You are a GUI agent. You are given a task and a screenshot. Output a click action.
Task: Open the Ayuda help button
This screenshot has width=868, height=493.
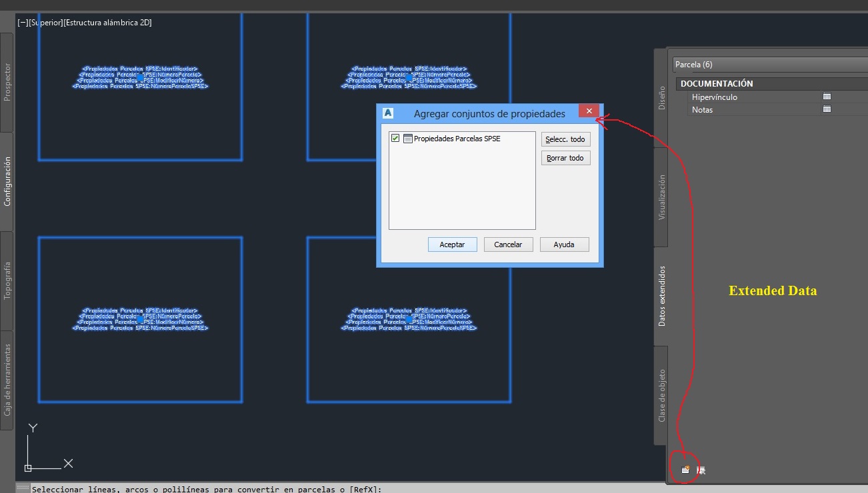point(564,244)
